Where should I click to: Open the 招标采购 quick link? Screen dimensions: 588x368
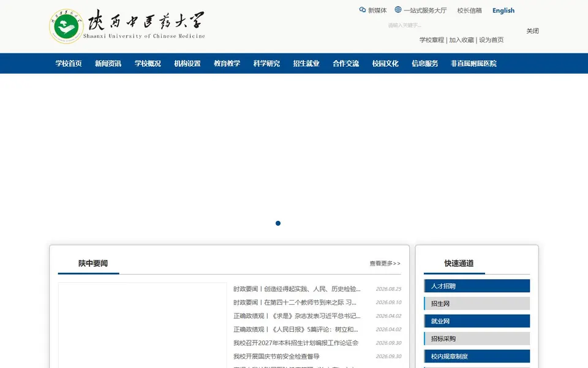tap(477, 339)
